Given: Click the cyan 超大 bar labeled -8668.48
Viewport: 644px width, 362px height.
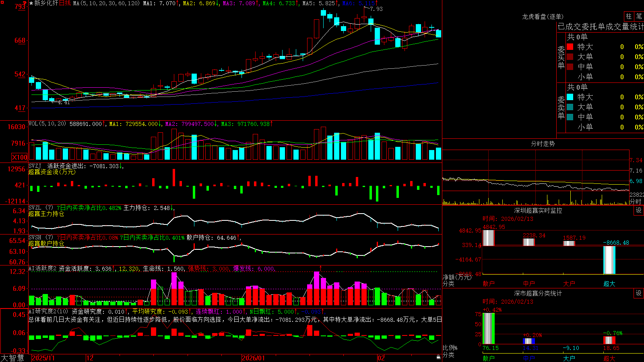Looking at the screenshot, I should point(609,260).
